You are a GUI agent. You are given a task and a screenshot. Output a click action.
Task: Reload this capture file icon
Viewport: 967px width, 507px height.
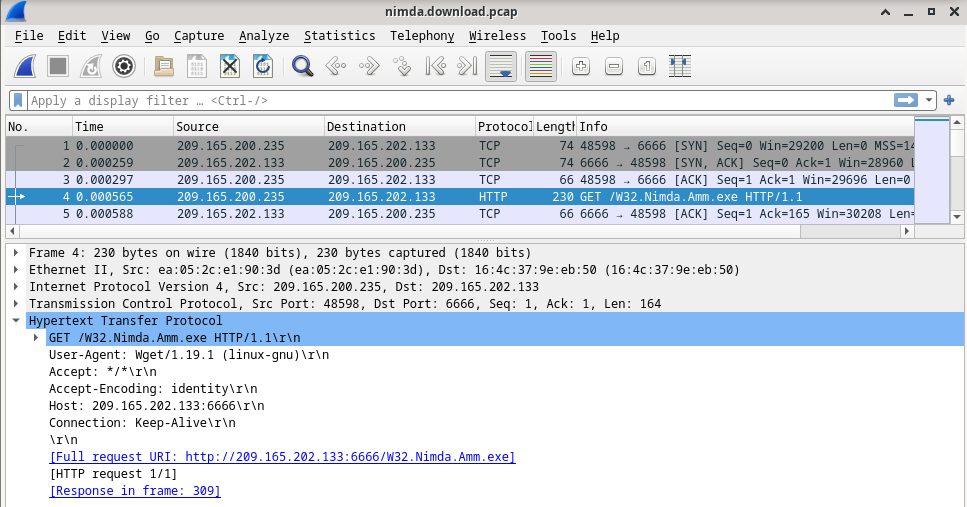(x=263, y=66)
